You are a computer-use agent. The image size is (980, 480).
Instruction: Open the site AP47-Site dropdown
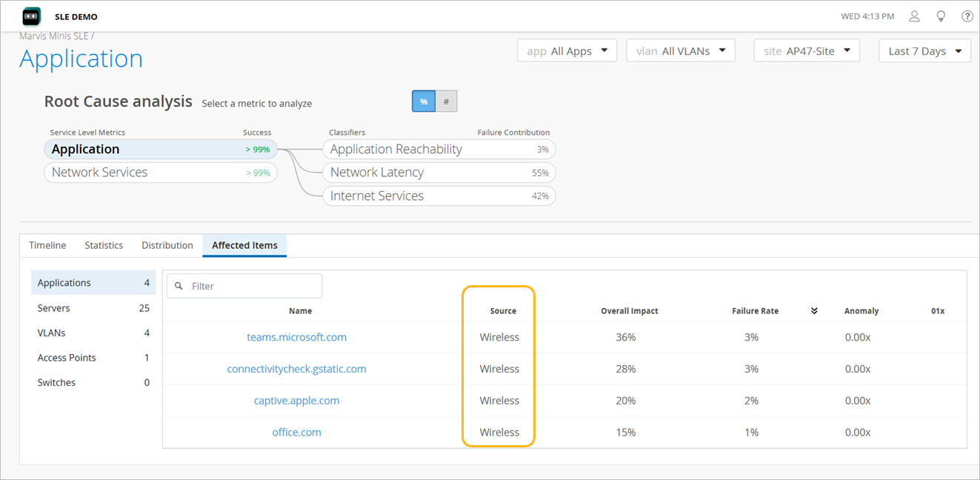click(806, 51)
